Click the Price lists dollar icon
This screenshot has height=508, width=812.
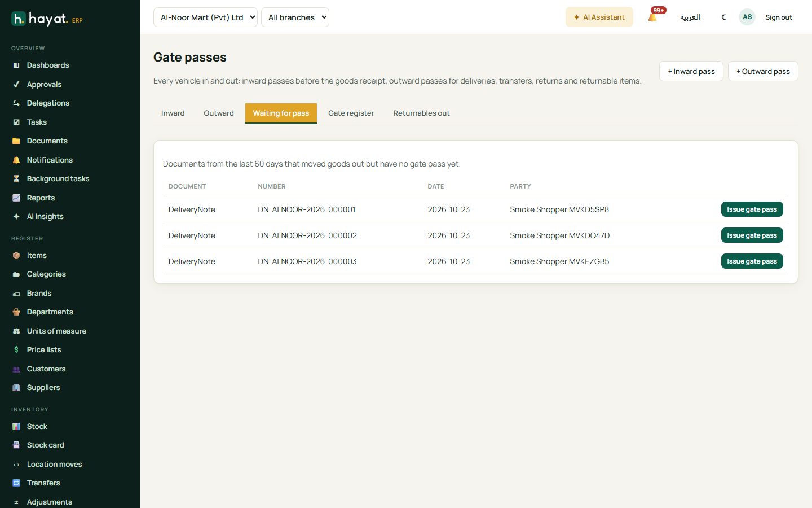16,350
